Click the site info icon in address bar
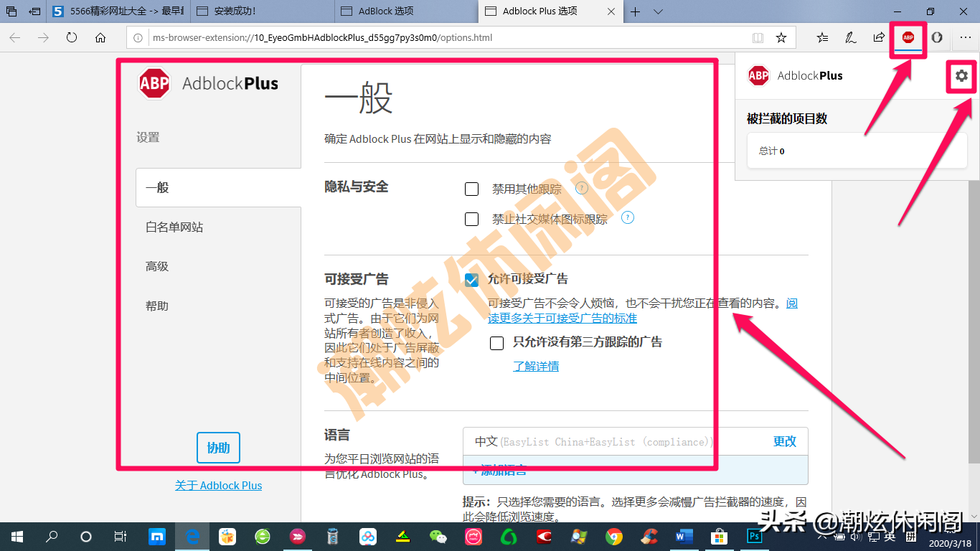Viewport: 980px width, 551px height. (x=138, y=38)
